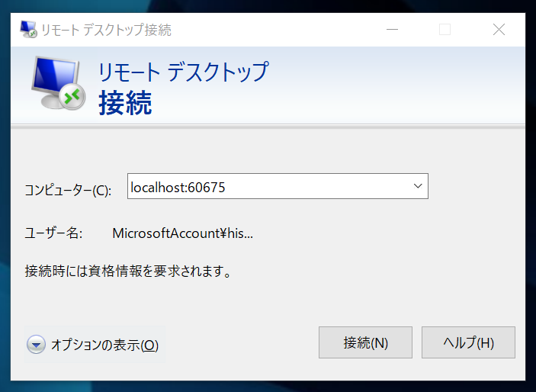
Task: Click empty title bar area left of minimize
Action: pyautogui.click(x=290, y=30)
